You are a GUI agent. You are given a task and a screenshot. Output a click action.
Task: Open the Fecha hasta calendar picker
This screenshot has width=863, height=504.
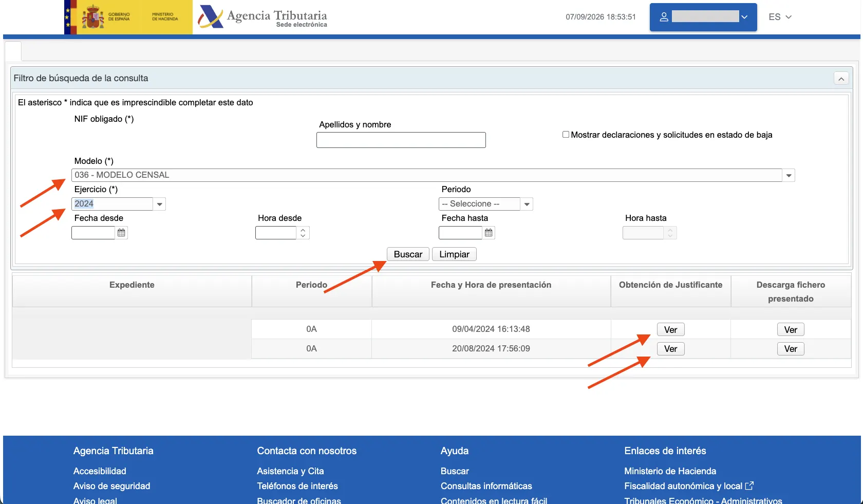tap(489, 233)
